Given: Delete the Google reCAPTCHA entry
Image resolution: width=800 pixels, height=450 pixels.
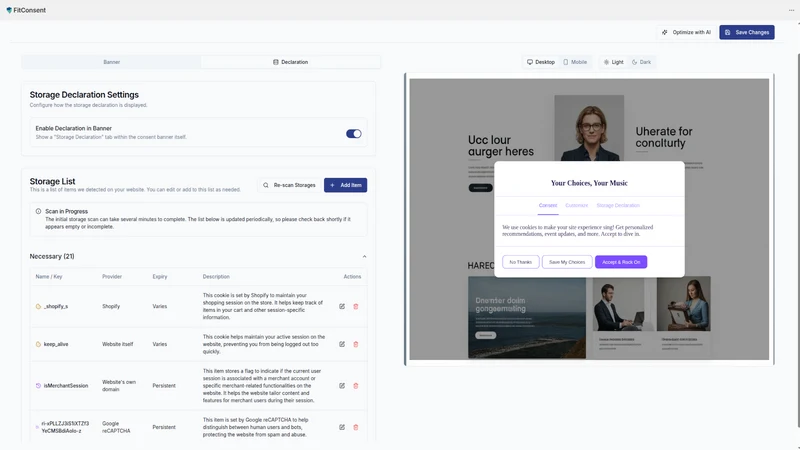Looking at the screenshot, I should point(356,428).
